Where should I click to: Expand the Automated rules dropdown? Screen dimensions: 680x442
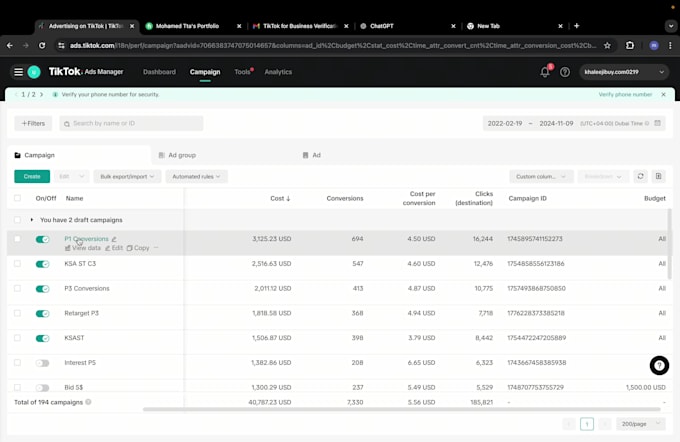pyautogui.click(x=196, y=176)
